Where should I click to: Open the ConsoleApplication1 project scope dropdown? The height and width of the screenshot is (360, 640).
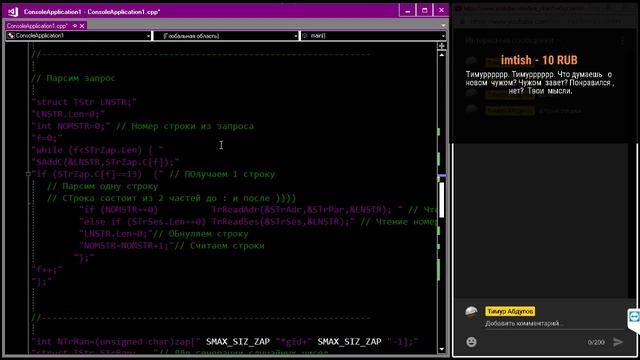[79, 36]
